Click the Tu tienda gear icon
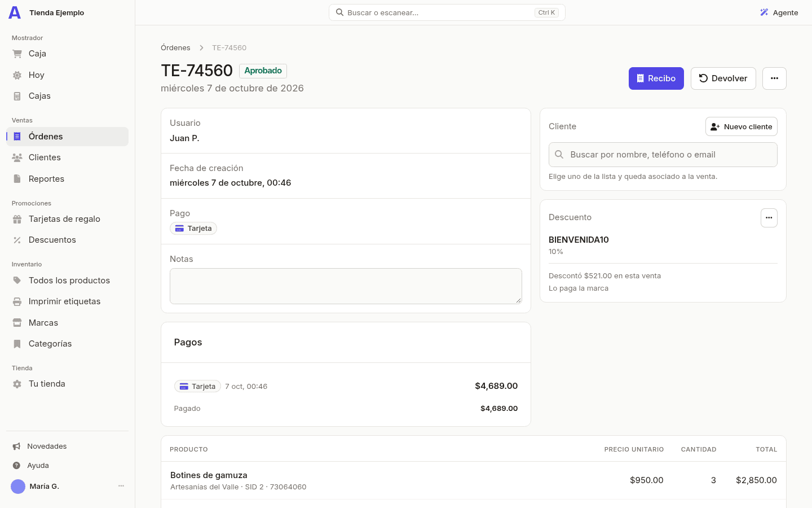Screen dimensions: 812x508 (17, 384)
